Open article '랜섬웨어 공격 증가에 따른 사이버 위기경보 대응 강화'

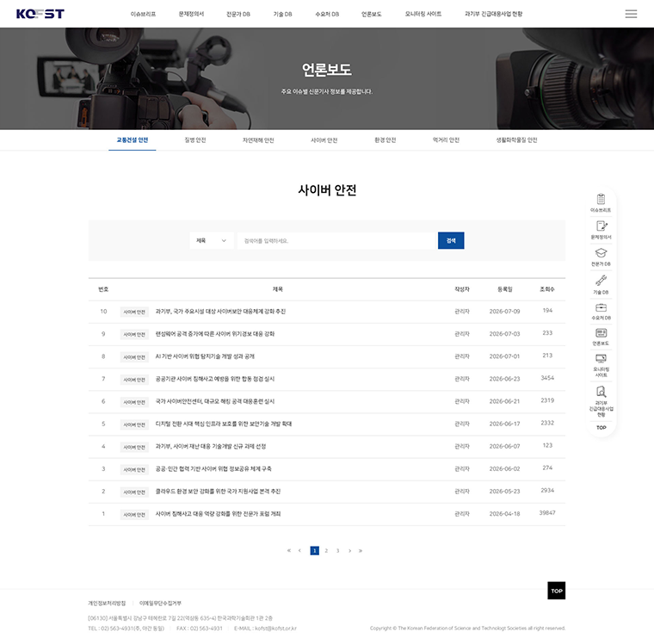[x=215, y=334]
